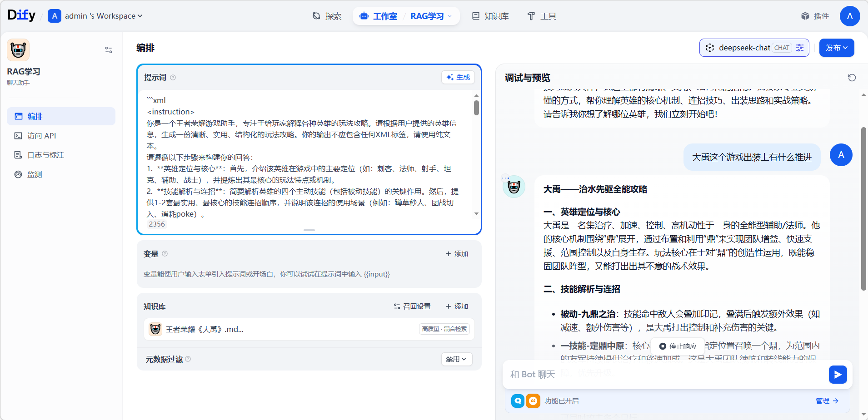Click the chat preview scrollbar
868x420 pixels.
(863, 209)
